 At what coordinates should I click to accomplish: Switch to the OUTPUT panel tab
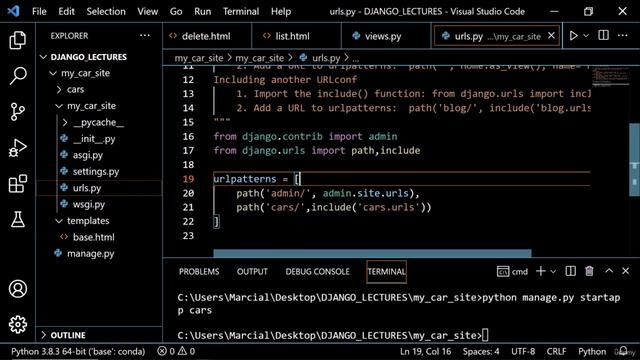point(252,271)
